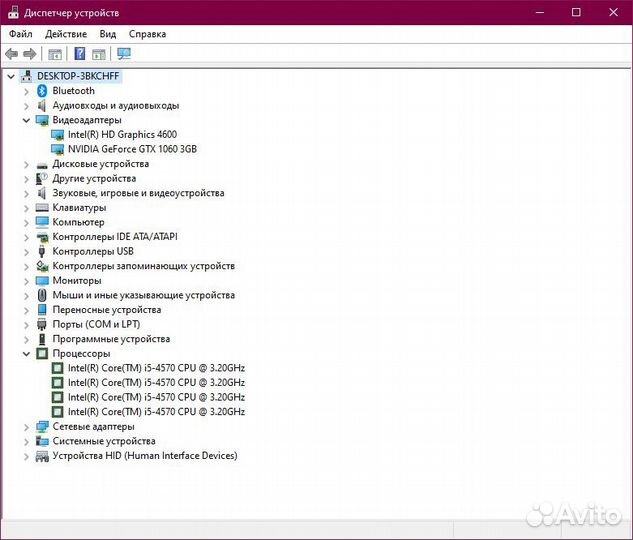The width and height of the screenshot is (633, 540).
Task: Expand the Системные устройства category
Action: tap(26, 442)
